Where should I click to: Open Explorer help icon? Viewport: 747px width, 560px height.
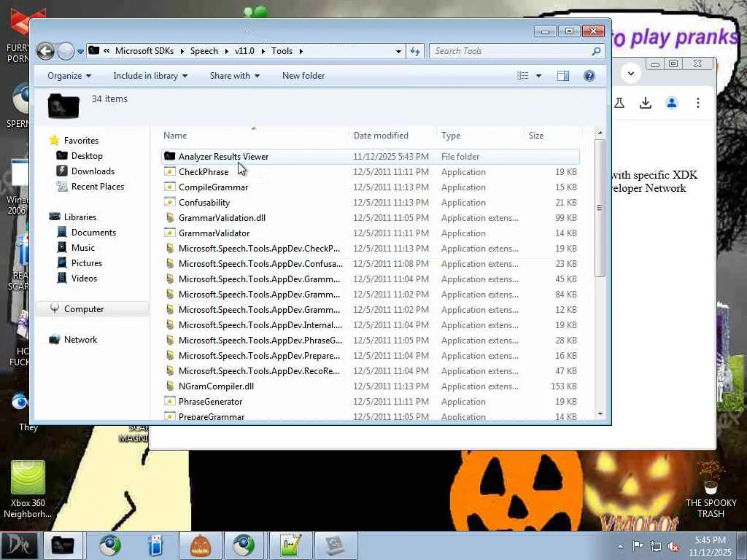(x=589, y=76)
